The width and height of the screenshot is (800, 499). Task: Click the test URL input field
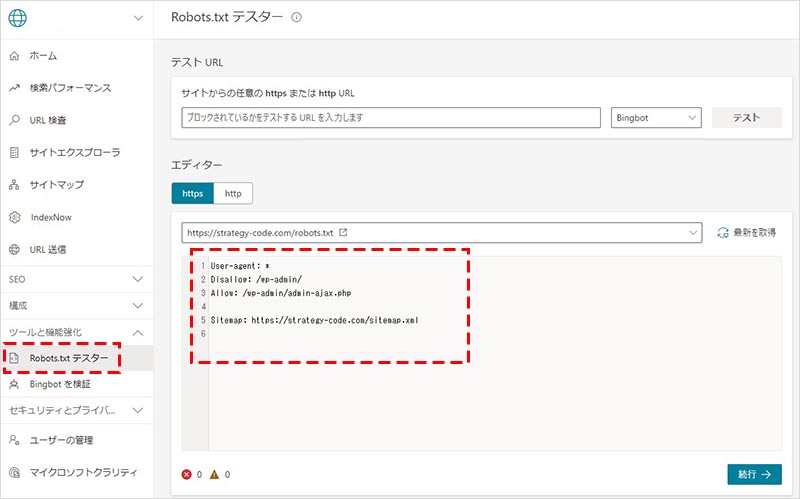pos(392,118)
